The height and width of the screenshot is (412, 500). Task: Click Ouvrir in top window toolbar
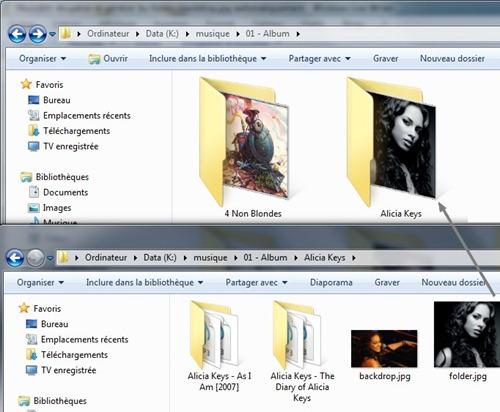pyautogui.click(x=108, y=59)
